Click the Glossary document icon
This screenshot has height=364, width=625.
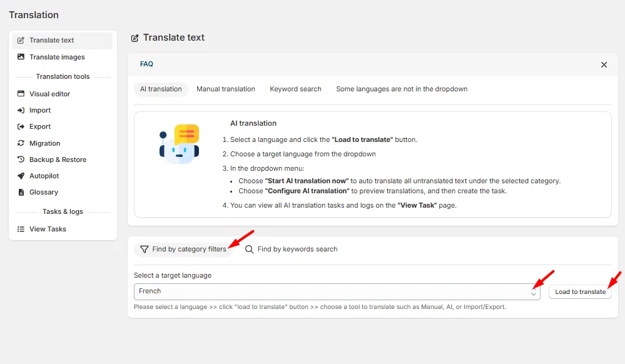click(x=21, y=192)
